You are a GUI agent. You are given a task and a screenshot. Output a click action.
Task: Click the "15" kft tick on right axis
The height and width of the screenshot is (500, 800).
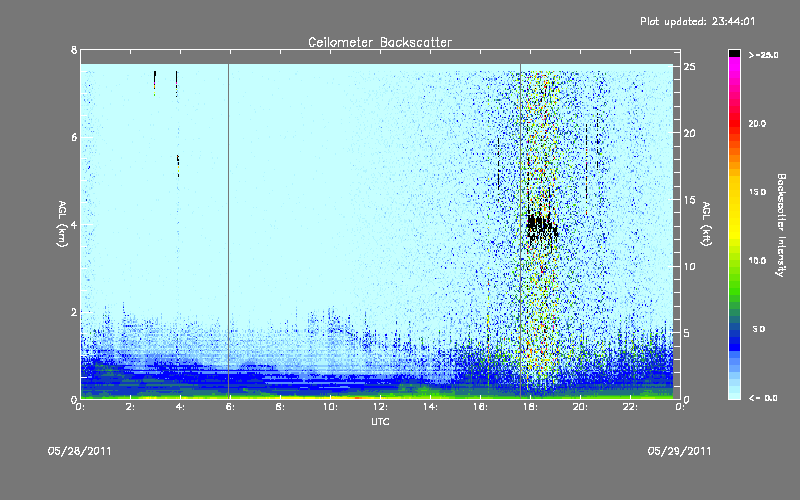click(689, 200)
